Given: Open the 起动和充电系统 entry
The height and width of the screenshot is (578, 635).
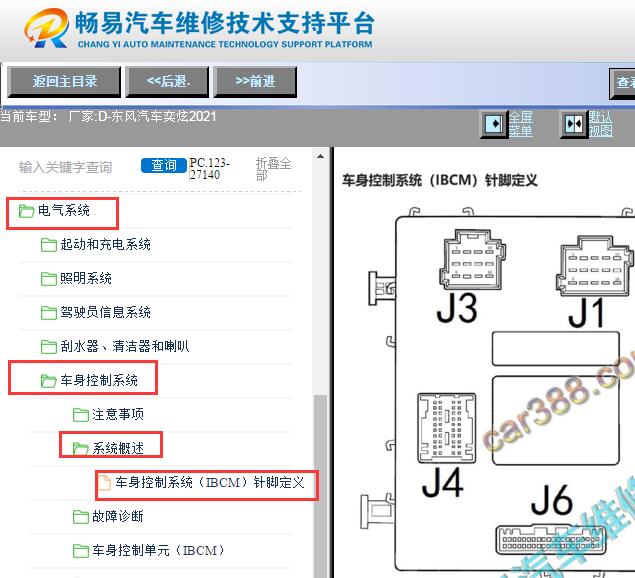Looking at the screenshot, I should click(x=105, y=245).
